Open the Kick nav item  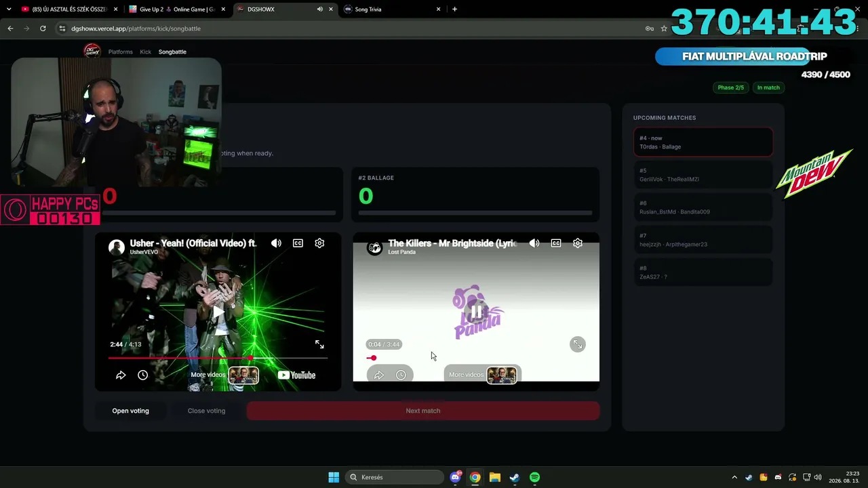(145, 52)
